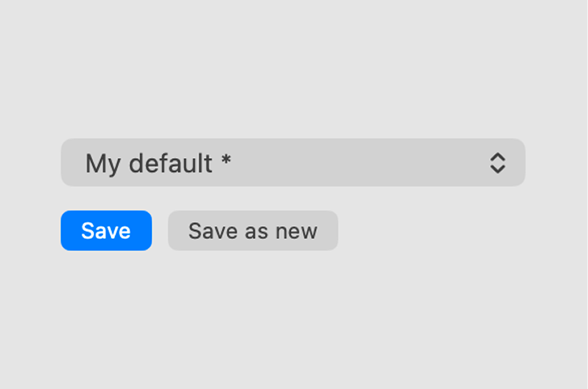Click the preset name field with asterisk

point(159,163)
